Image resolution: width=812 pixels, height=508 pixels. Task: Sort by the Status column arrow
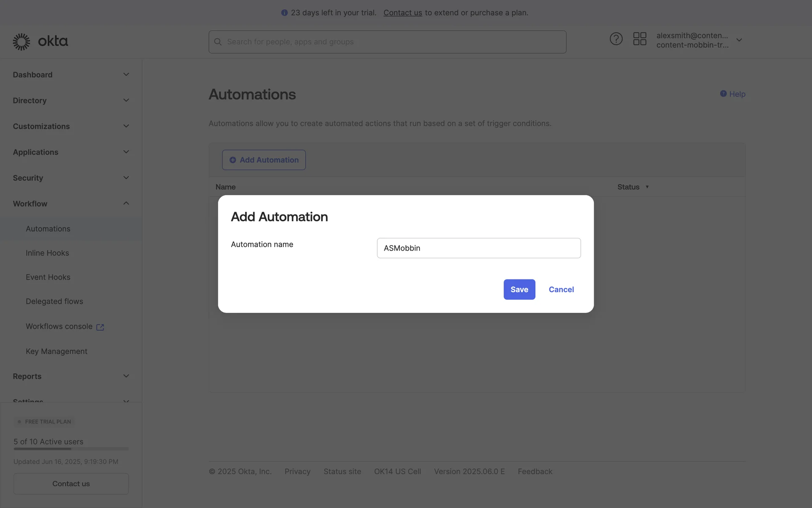[x=647, y=187]
